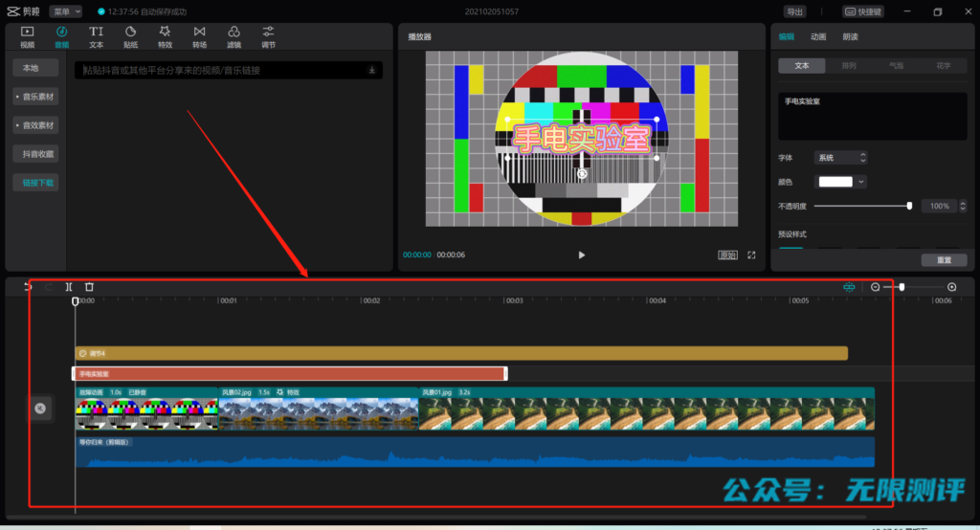This screenshot has width=980, height=530.
Task: Toggle the timeline snapping magnet icon
Action: (x=849, y=287)
